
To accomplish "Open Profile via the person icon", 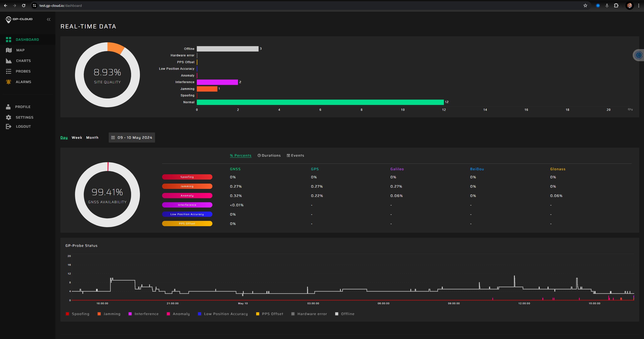I will coord(8,107).
